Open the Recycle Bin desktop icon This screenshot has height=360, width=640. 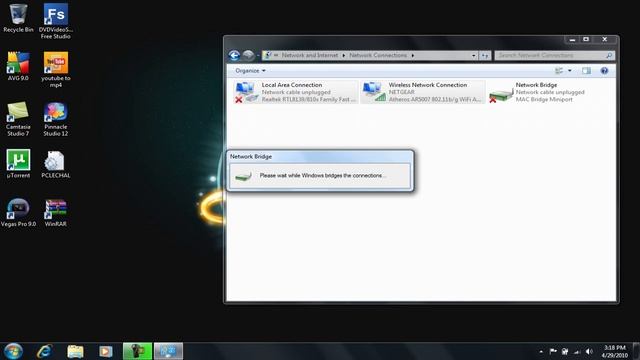click(18, 18)
